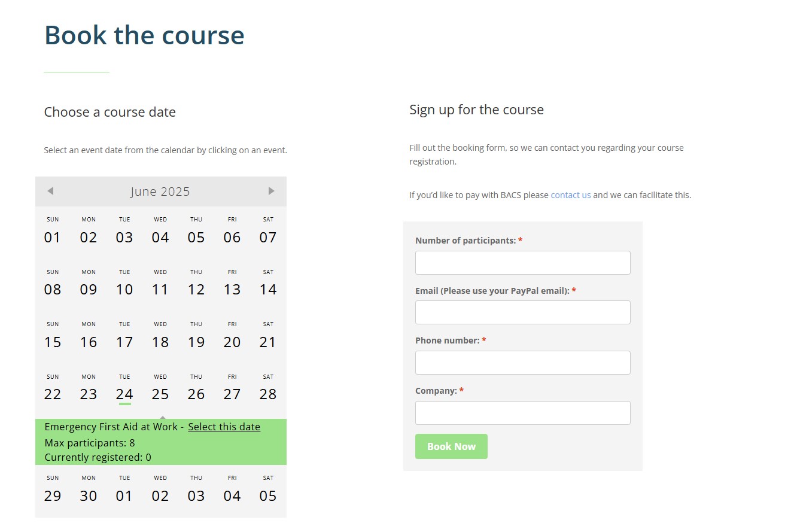This screenshot has height=532, width=791.
Task: Select June 27 calendar date
Action: 232,394
